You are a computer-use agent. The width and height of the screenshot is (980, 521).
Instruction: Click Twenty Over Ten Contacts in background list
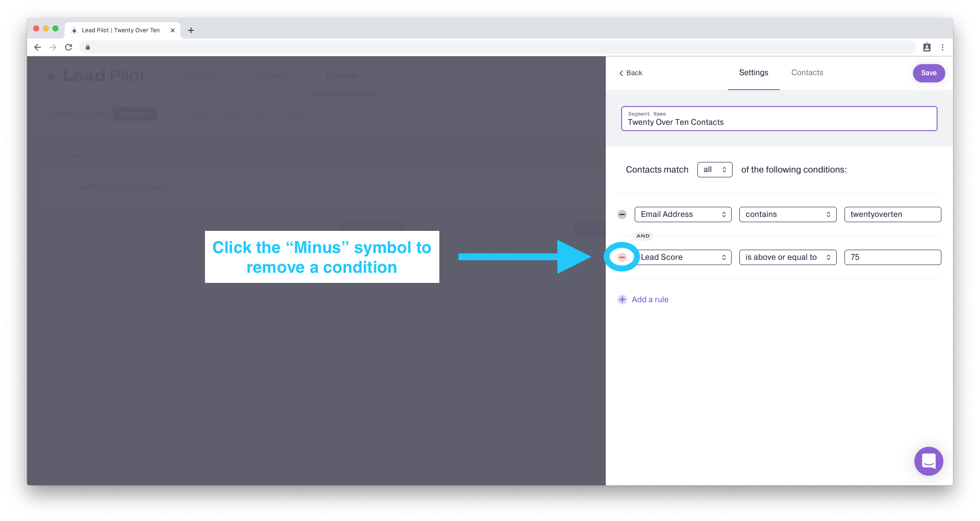tap(121, 187)
